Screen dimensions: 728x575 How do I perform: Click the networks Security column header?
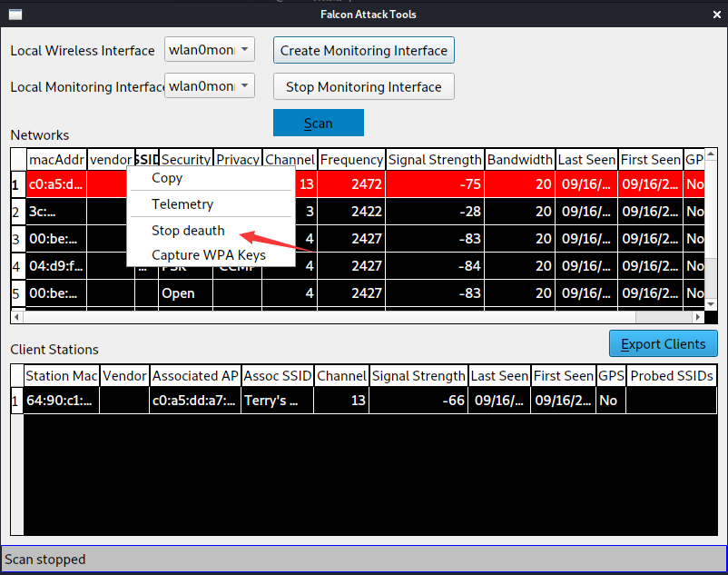pyautogui.click(x=186, y=159)
